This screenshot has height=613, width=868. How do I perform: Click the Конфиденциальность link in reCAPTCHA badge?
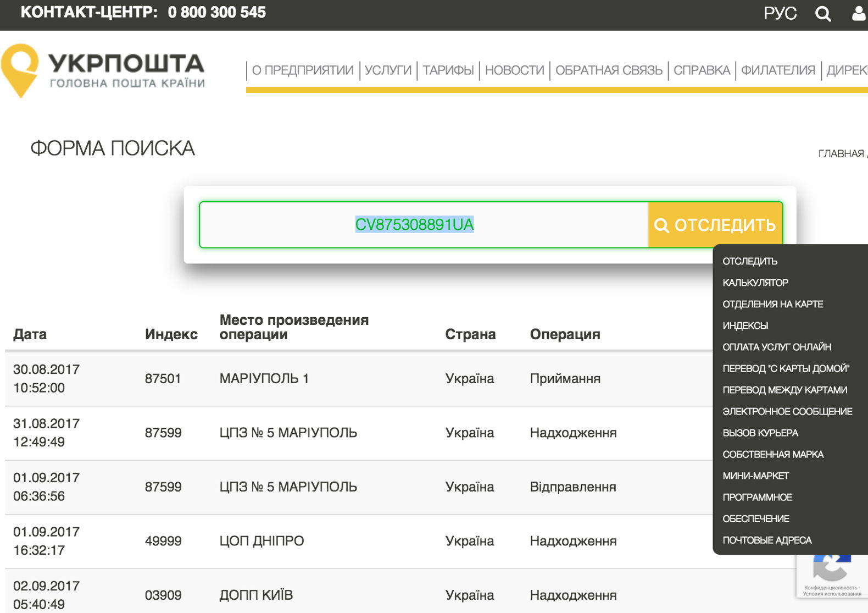click(x=830, y=588)
